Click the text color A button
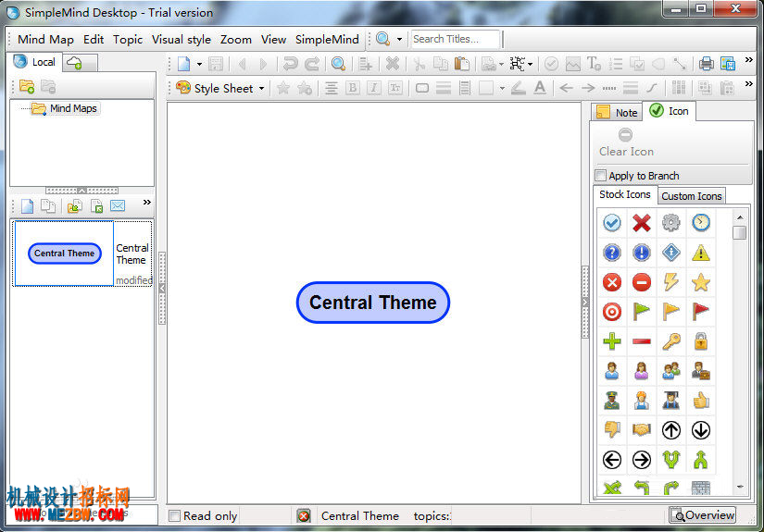This screenshot has height=532, width=764. coord(539,88)
